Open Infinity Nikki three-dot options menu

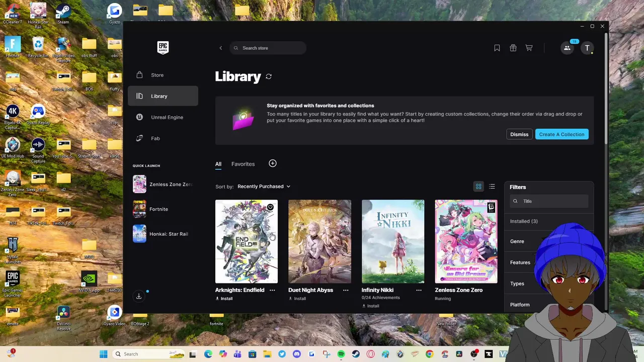[x=419, y=290]
